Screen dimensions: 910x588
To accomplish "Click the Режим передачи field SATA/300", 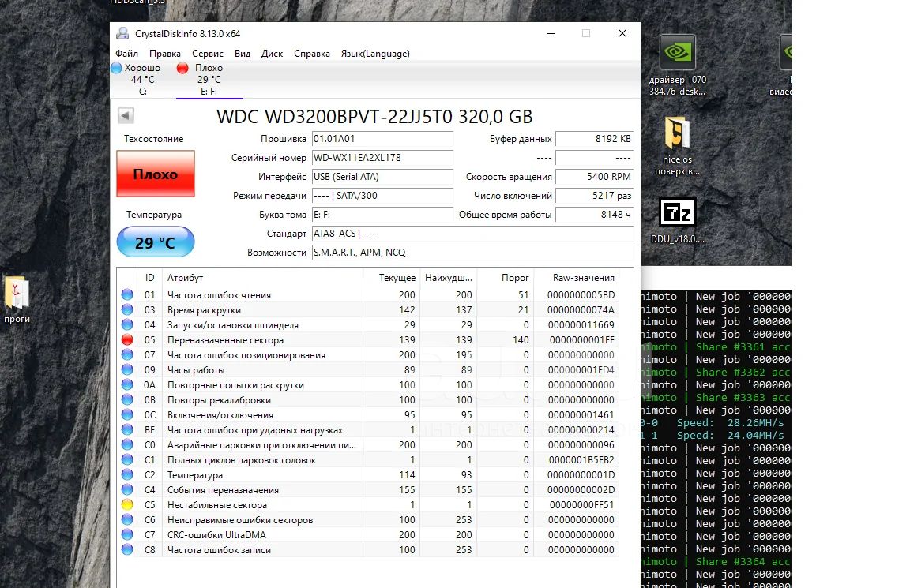I will pos(382,196).
